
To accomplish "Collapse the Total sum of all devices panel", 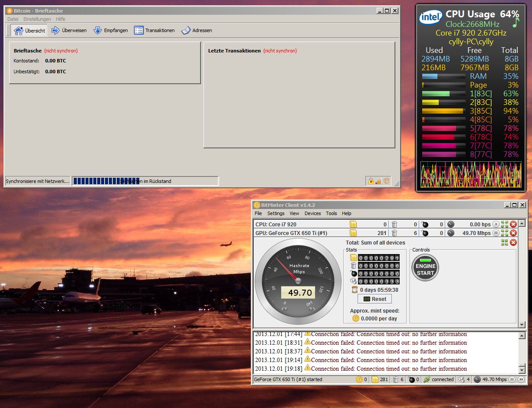I will pos(505,242).
